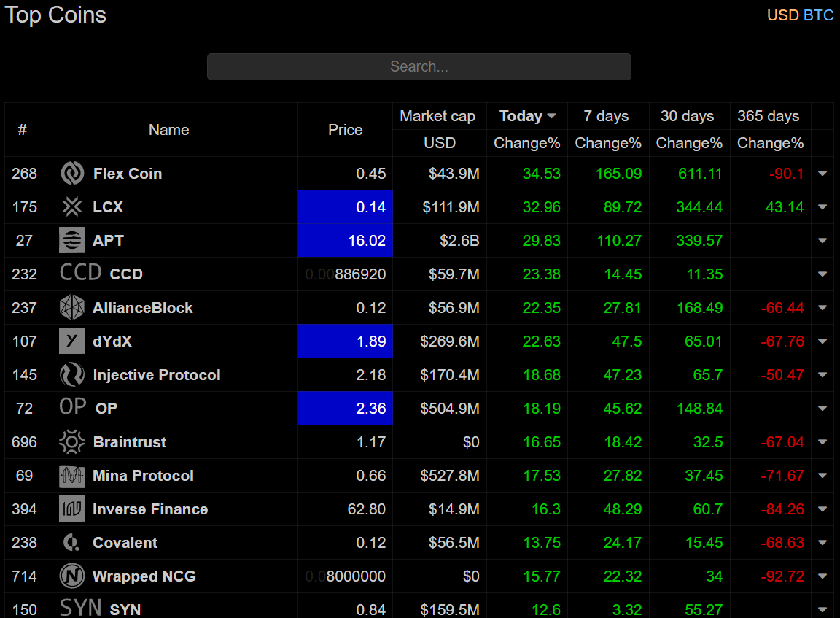The image size is (840, 618).
Task: Sort by Name column header
Action: click(169, 130)
